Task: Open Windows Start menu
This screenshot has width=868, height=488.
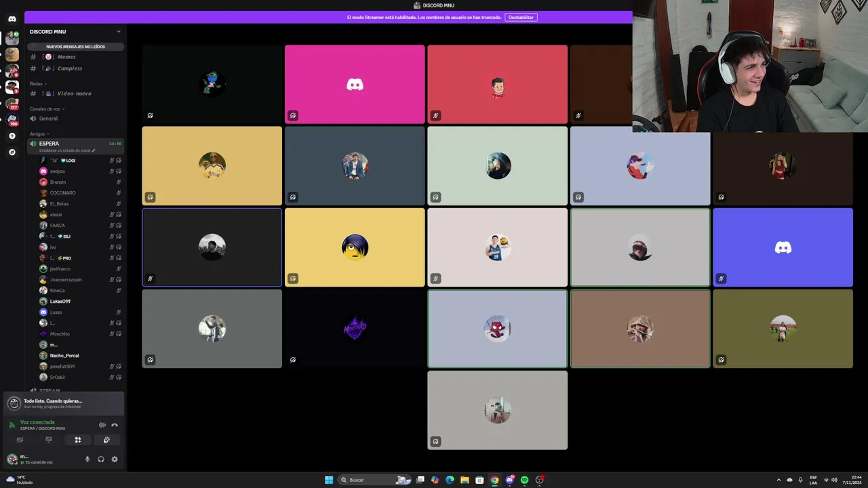Action: tap(329, 480)
